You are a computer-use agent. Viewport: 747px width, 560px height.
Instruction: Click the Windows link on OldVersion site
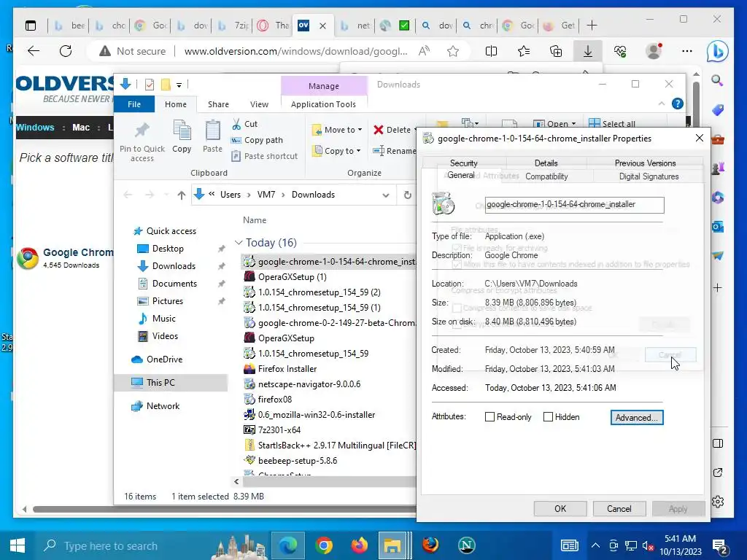coord(35,127)
